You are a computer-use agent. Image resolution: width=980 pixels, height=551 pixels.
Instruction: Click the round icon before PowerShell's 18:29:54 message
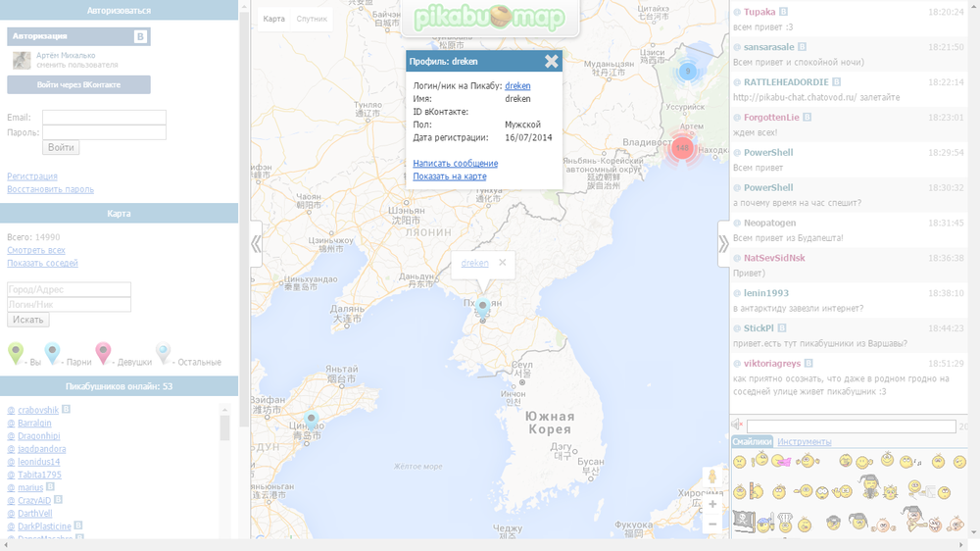[x=737, y=153]
